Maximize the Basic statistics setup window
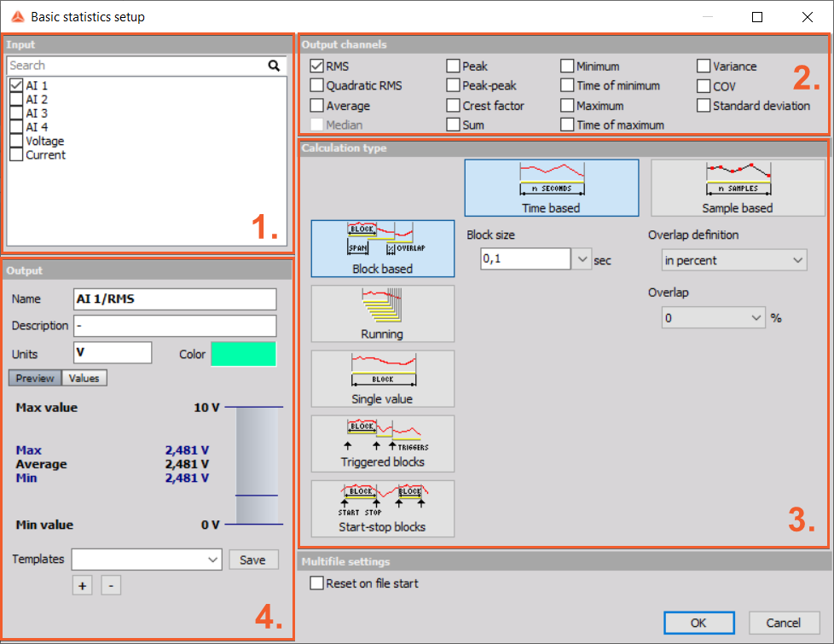The height and width of the screenshot is (644, 834). point(757,17)
